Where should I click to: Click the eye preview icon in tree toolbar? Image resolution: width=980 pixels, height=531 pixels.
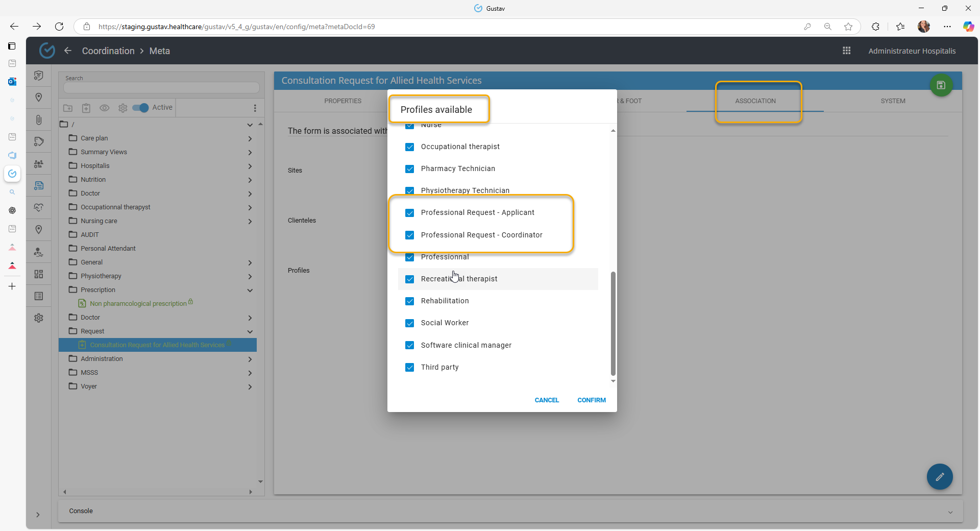click(x=104, y=108)
